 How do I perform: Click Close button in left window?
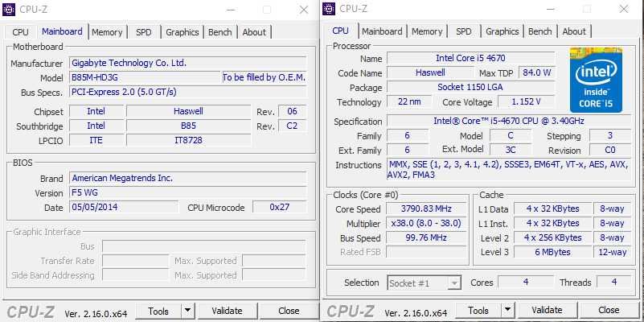coord(289,311)
